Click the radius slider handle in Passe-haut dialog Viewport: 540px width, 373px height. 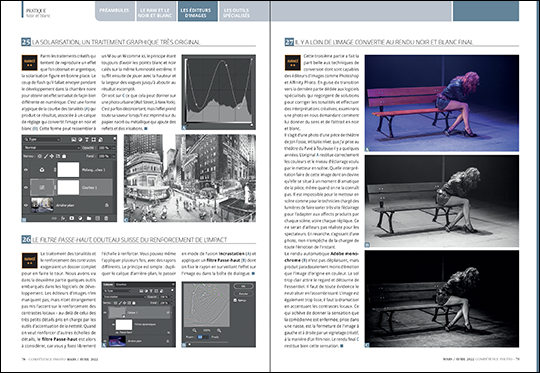(189, 344)
